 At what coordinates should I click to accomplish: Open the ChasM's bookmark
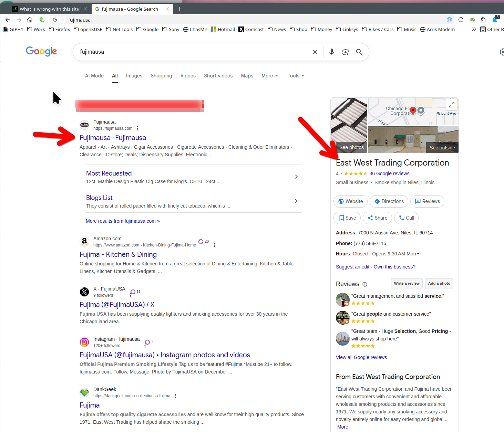coord(195,29)
